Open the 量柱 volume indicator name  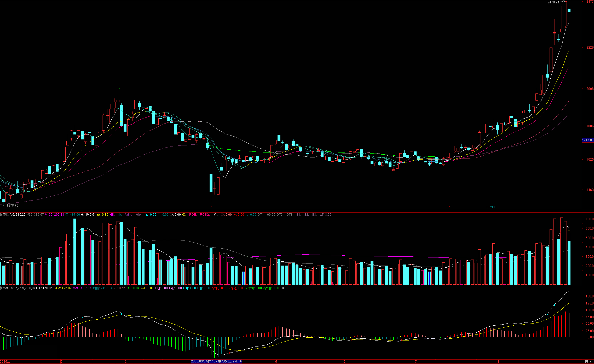point(6,215)
